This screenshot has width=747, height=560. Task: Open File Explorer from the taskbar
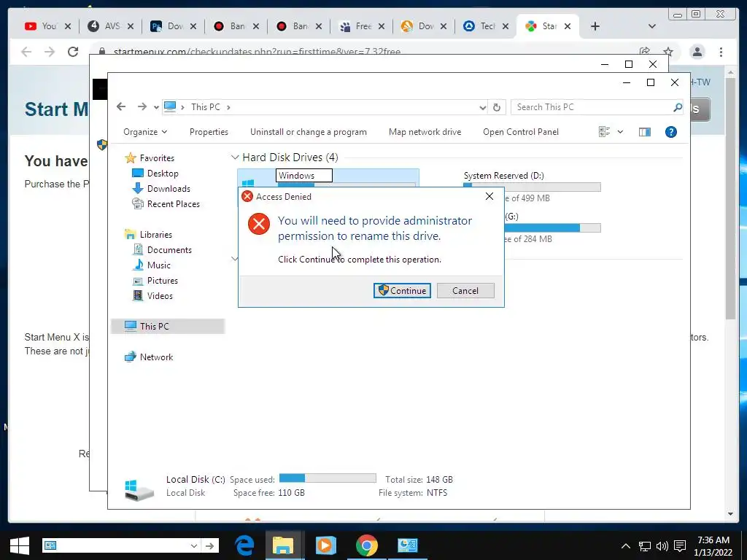point(282,545)
